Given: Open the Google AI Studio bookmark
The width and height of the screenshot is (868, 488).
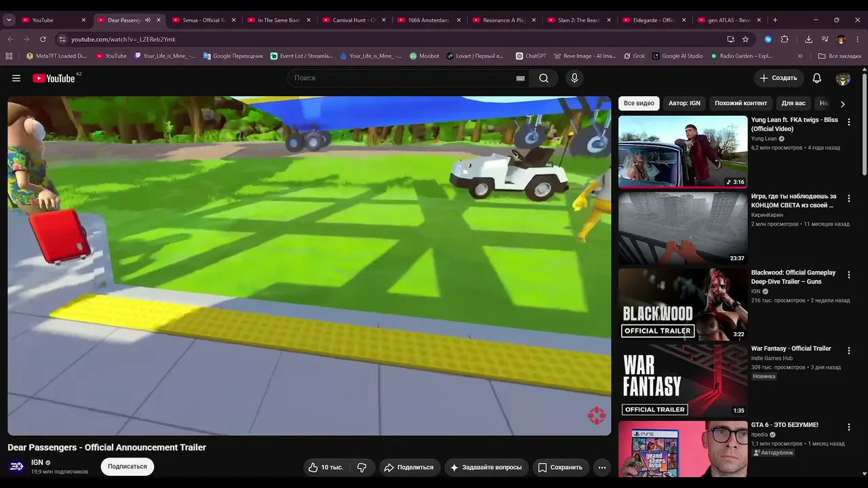Looking at the screenshot, I should 677,56.
